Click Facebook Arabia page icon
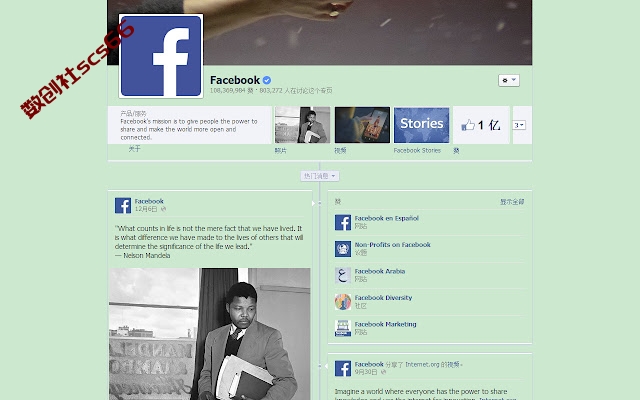 coord(343,276)
